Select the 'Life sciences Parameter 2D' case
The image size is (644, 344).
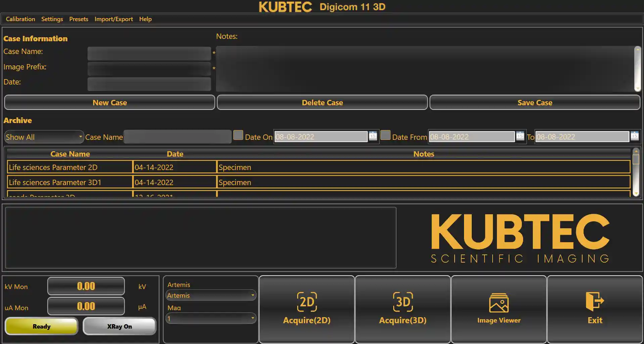point(70,167)
